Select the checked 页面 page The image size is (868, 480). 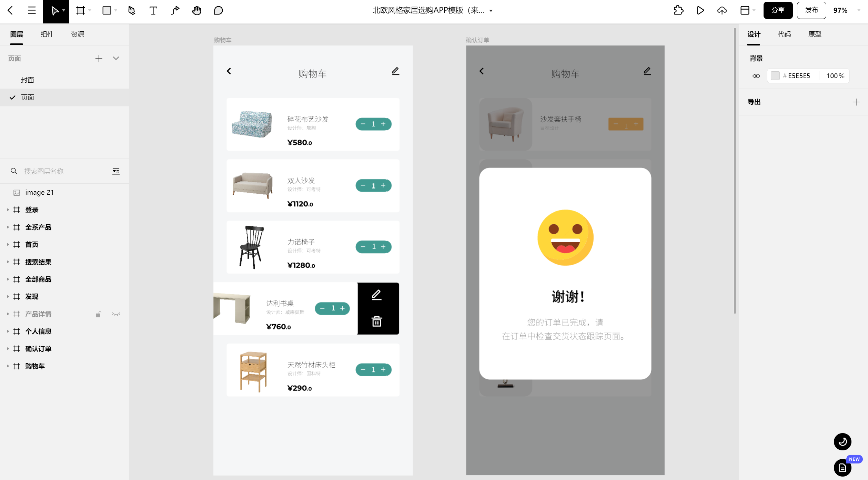64,98
